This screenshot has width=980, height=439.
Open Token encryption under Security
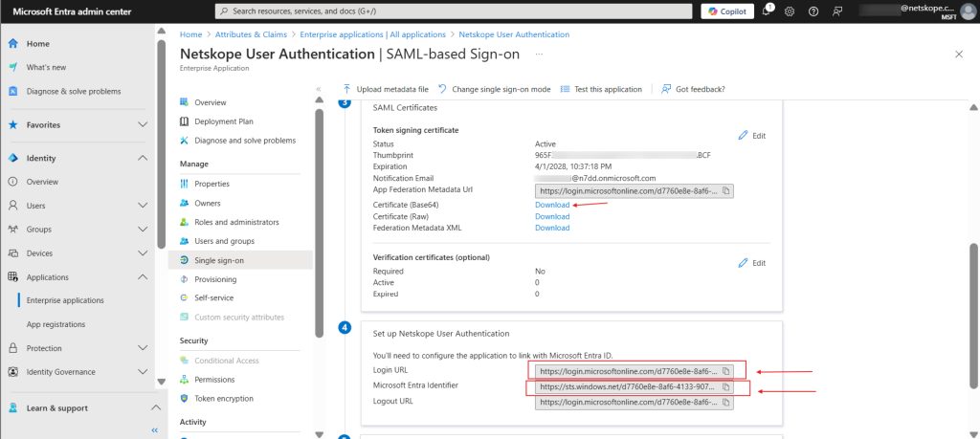point(224,399)
